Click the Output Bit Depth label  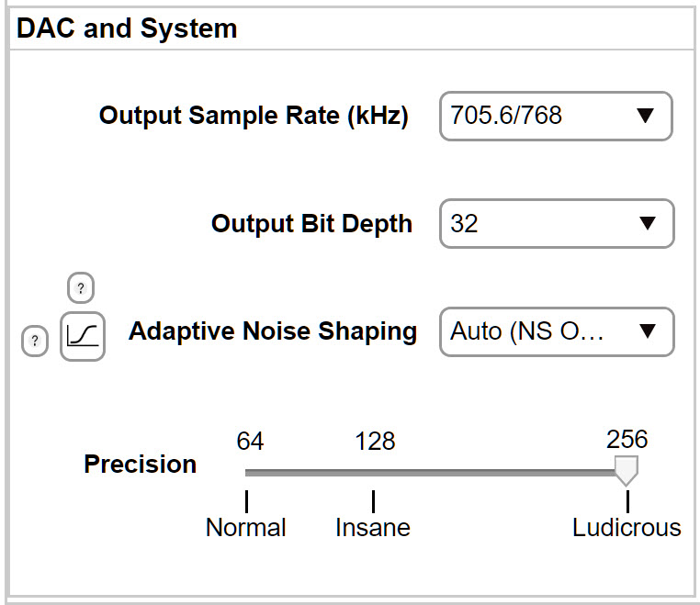click(311, 223)
